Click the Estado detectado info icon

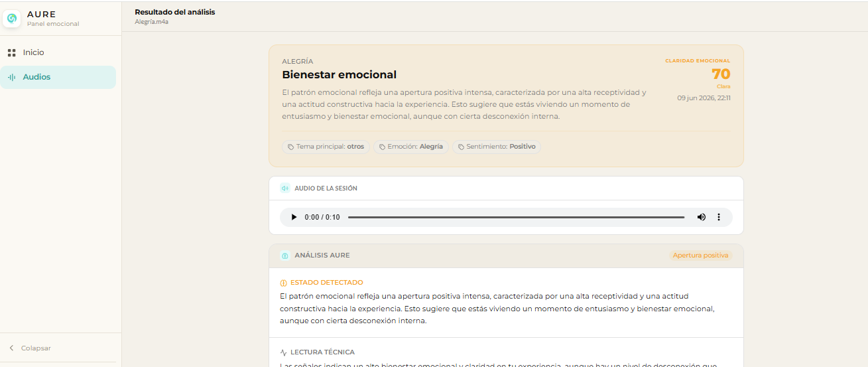284,283
